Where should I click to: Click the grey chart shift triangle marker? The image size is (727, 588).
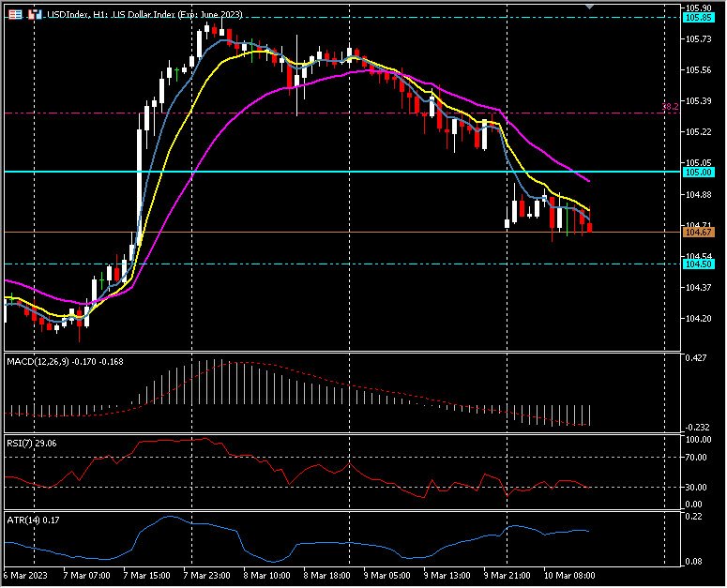point(589,7)
